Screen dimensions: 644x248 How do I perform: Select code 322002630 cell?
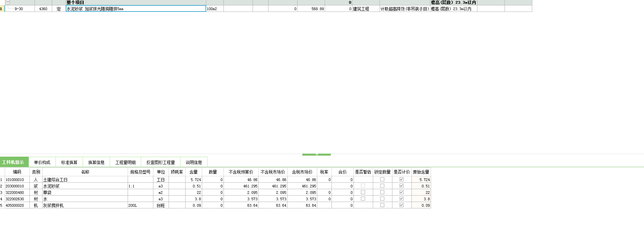(x=17, y=199)
